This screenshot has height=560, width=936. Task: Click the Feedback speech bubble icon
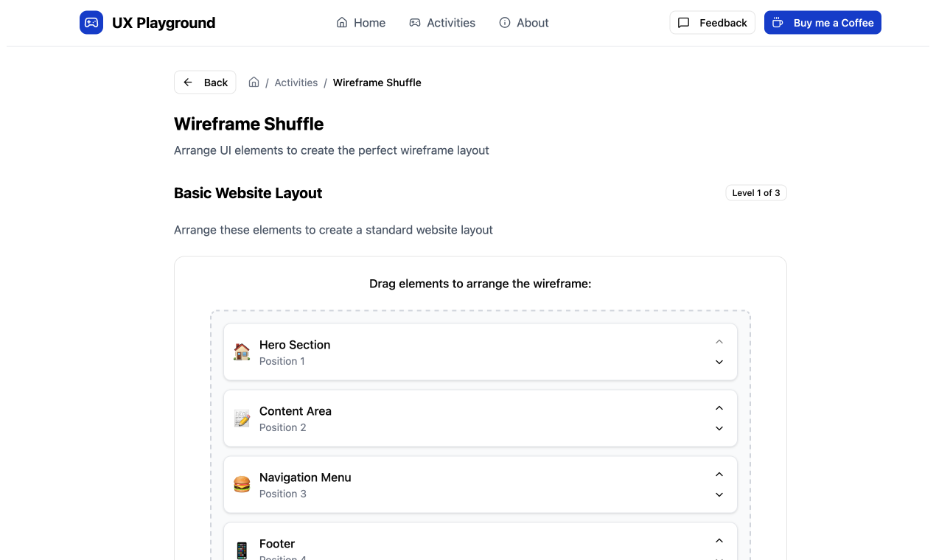pyautogui.click(x=684, y=23)
